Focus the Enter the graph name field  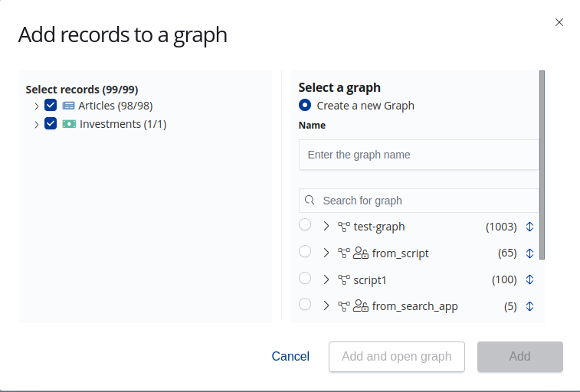pos(419,155)
